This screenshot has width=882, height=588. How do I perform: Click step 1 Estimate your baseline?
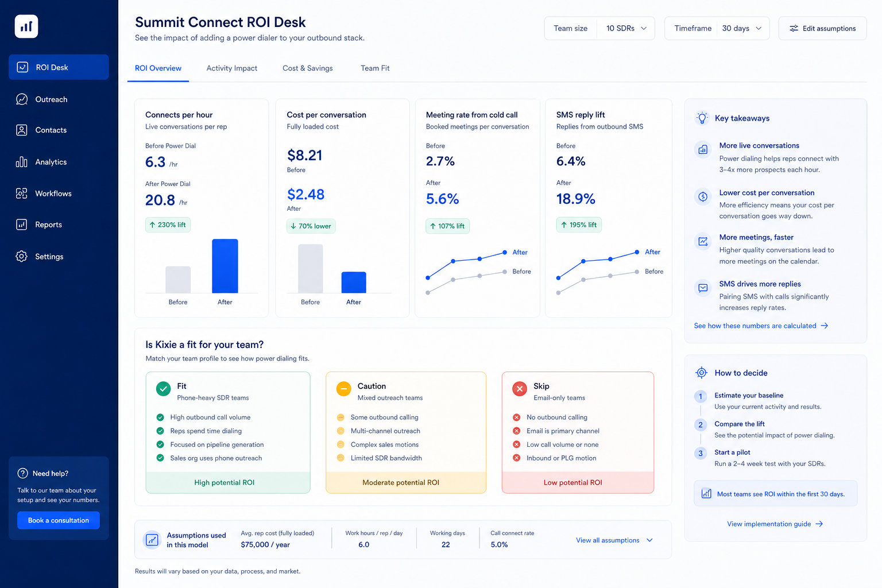tap(759, 401)
